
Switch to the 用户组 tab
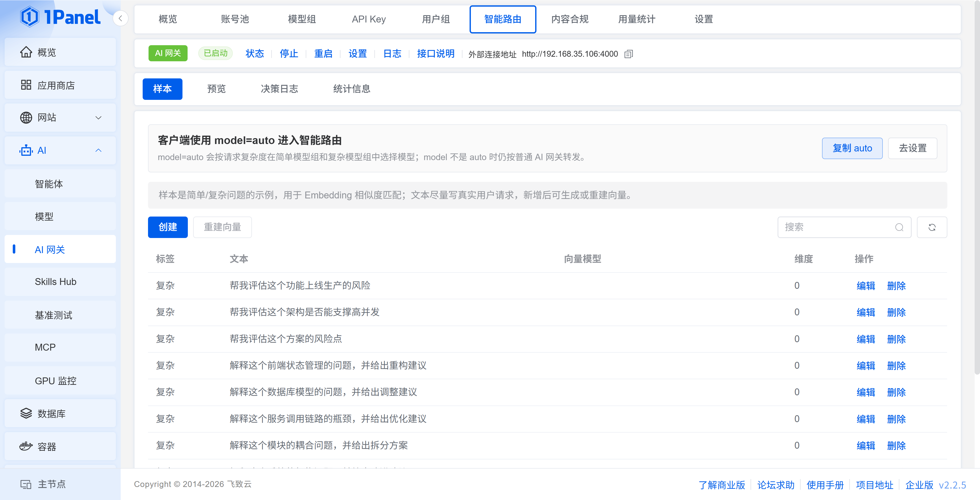pos(436,19)
